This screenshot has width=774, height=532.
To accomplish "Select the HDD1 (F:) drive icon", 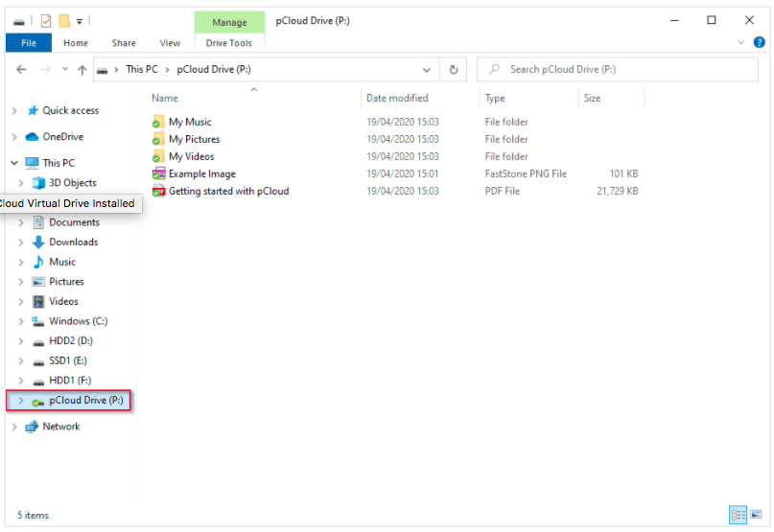I will (38, 382).
